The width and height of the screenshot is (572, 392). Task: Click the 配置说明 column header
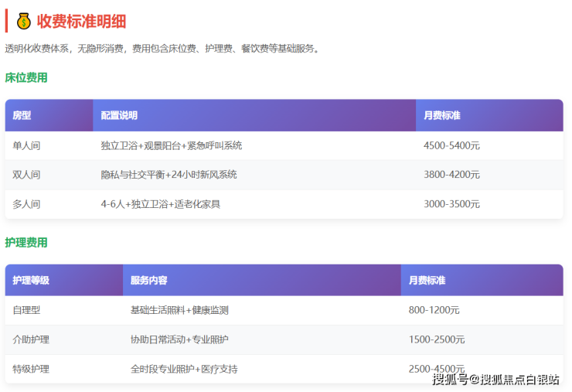(119, 115)
